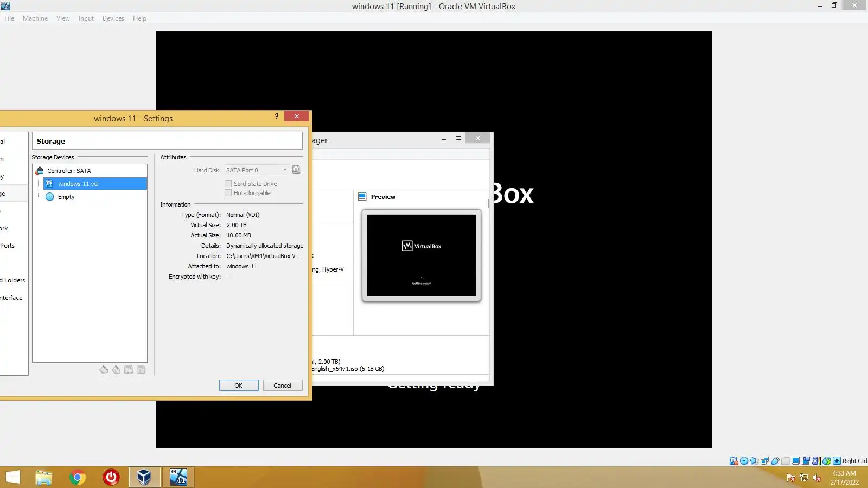
Task: Maximize the VirtualBox Manager window
Action: tap(458, 138)
